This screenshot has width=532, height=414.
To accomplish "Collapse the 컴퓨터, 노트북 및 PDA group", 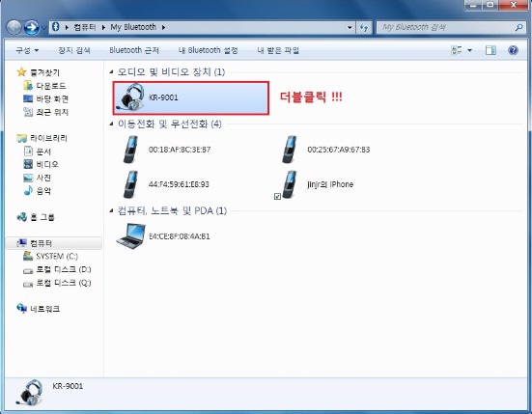I will [x=111, y=211].
